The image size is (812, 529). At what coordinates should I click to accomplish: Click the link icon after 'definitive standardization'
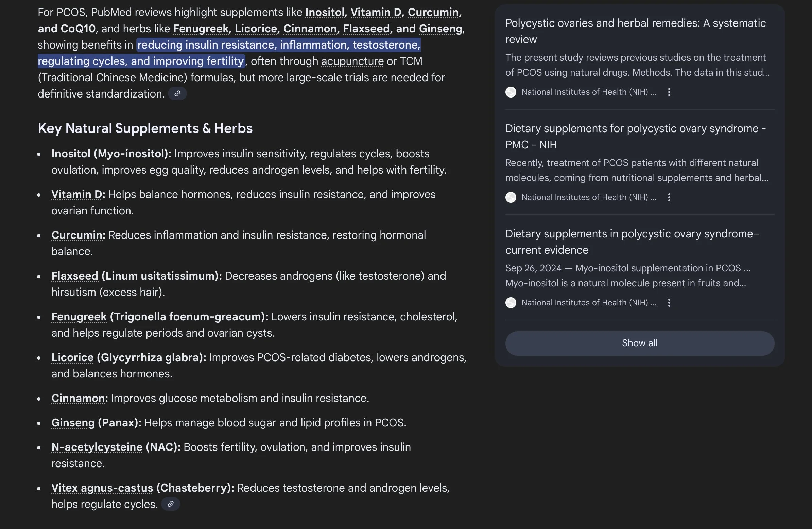tap(177, 93)
